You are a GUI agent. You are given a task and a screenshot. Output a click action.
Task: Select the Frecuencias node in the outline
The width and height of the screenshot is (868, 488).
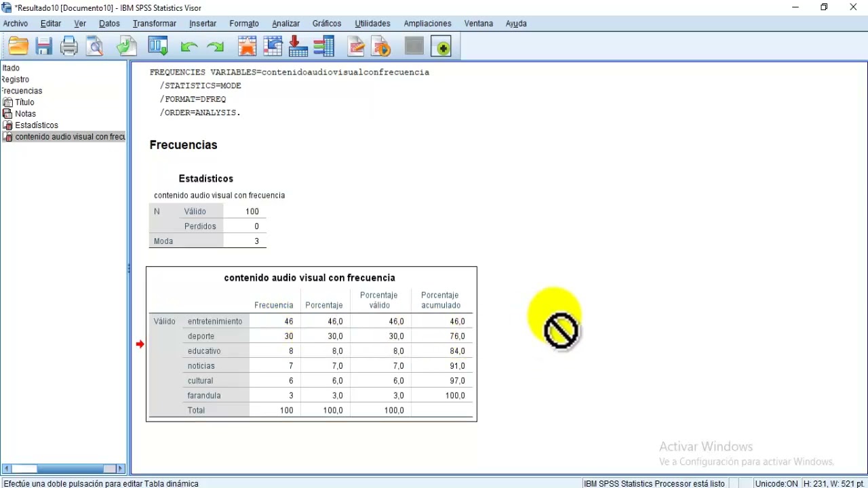click(x=21, y=91)
